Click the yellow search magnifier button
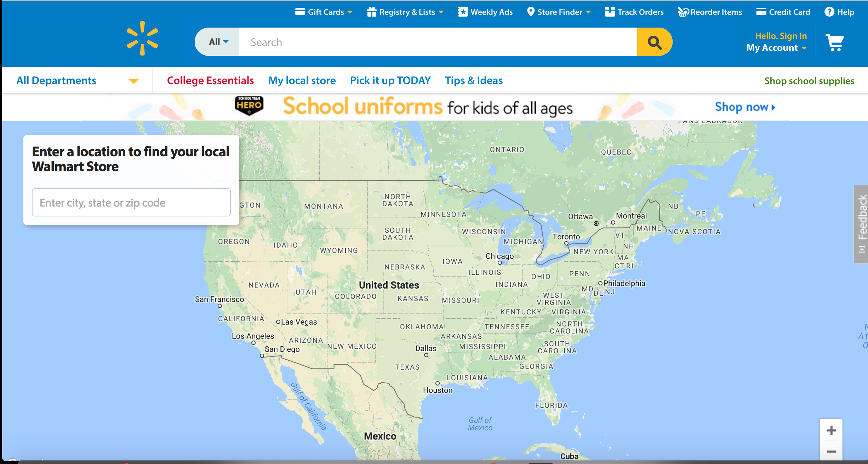Screen dimensions: 868x464 [x=654, y=42]
